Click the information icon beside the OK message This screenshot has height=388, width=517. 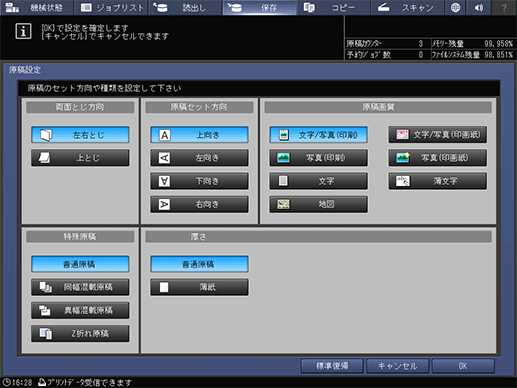click(23, 31)
